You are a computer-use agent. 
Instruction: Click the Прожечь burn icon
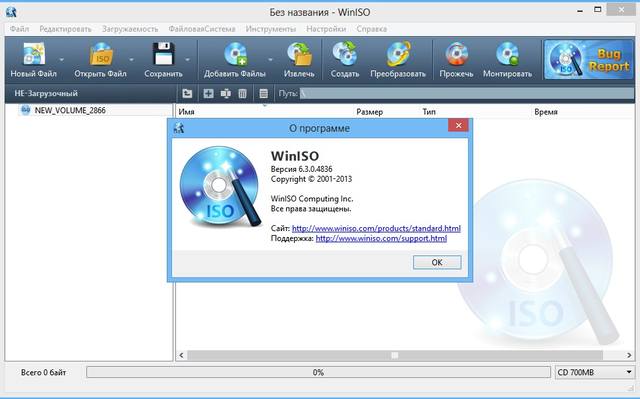point(456,54)
